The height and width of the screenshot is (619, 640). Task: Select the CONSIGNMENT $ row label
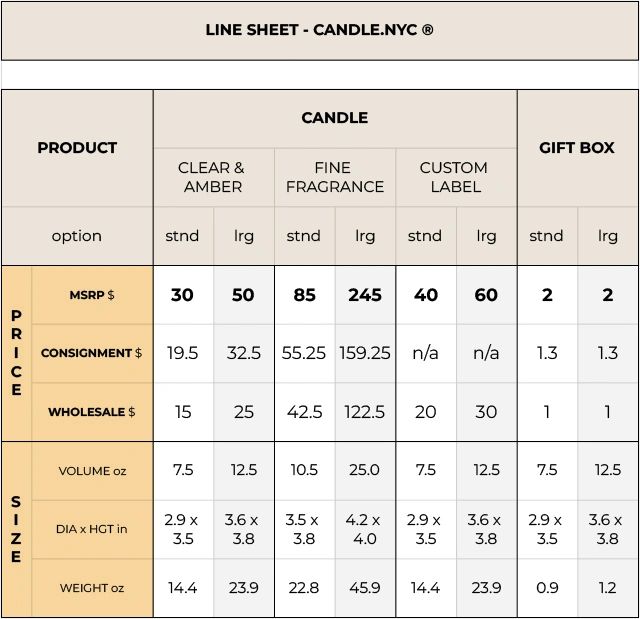point(91,353)
